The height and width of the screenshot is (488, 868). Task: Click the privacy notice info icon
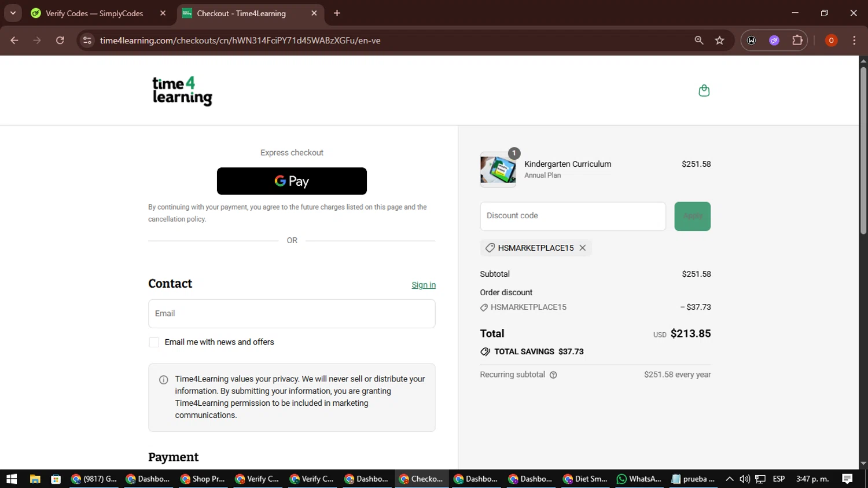click(x=164, y=380)
